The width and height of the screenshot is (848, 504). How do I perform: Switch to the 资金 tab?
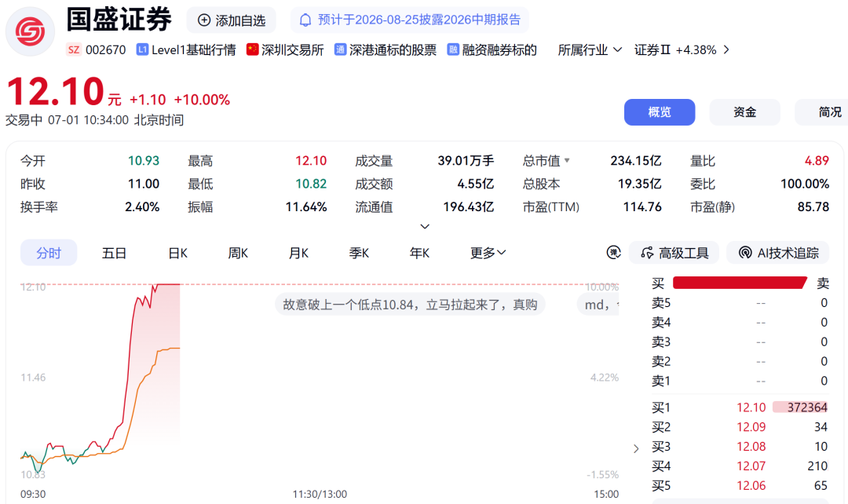[x=744, y=112]
